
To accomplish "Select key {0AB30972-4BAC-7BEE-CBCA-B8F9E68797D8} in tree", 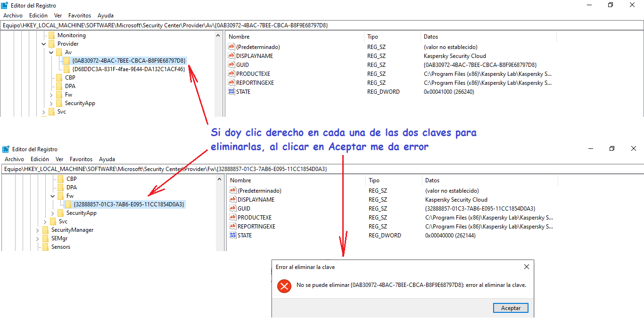I will pyautogui.click(x=129, y=61).
